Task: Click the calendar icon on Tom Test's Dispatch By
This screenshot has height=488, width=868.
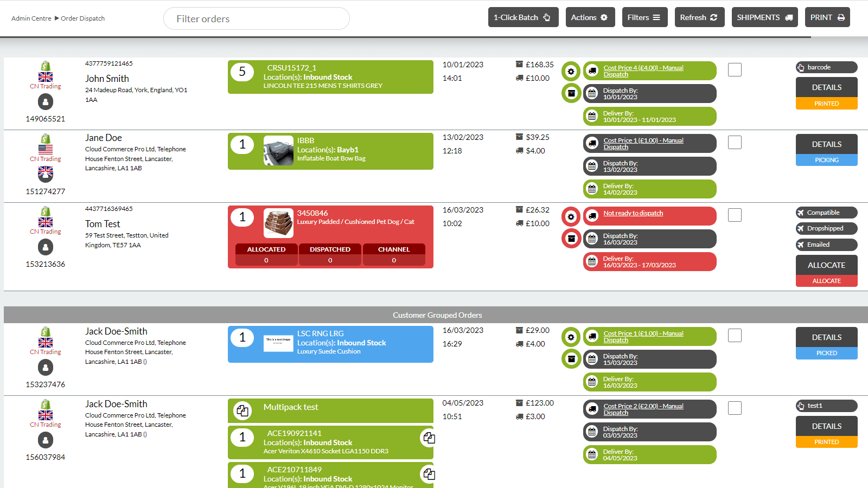Action: (591, 239)
